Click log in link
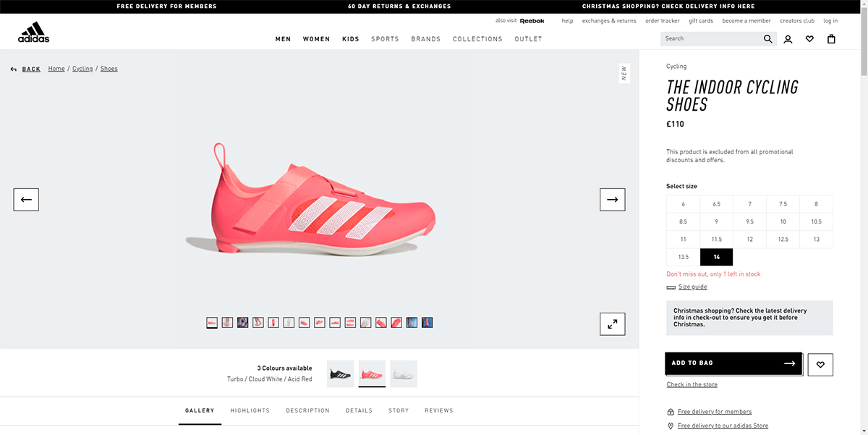Viewport: 868px width, 435px height. [x=830, y=21]
